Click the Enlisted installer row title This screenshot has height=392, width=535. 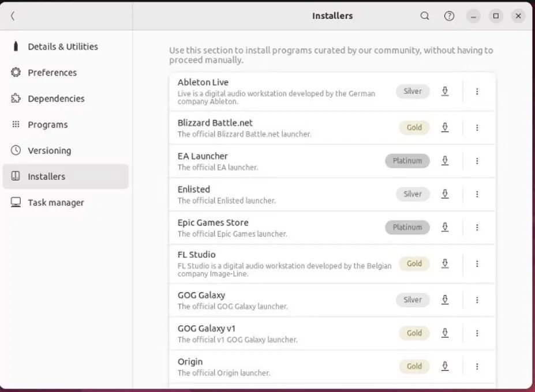[194, 189]
